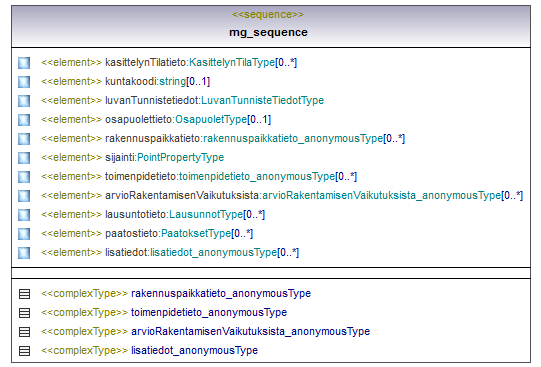This screenshot has width=541, height=367.
Task: Click the complexType icon beside lisatiedot_anonymousType
Action: point(24,351)
